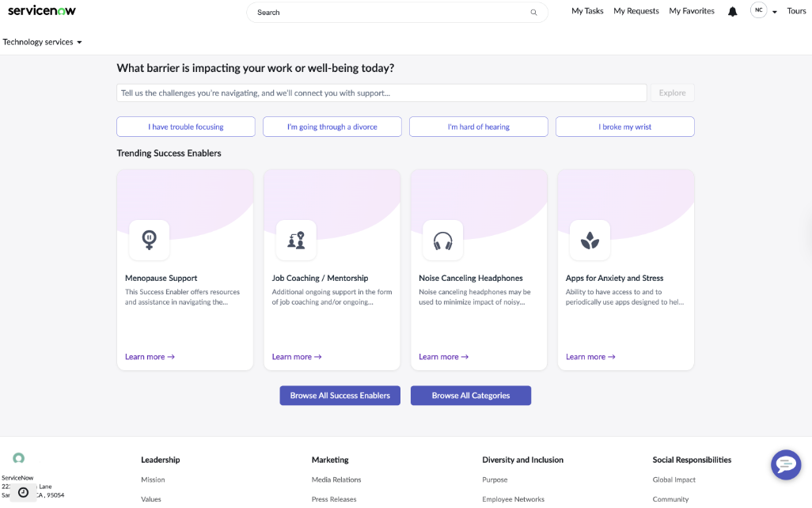This screenshot has height=508, width=812.
Task: Click the clock icon in footer
Action: tap(23, 492)
